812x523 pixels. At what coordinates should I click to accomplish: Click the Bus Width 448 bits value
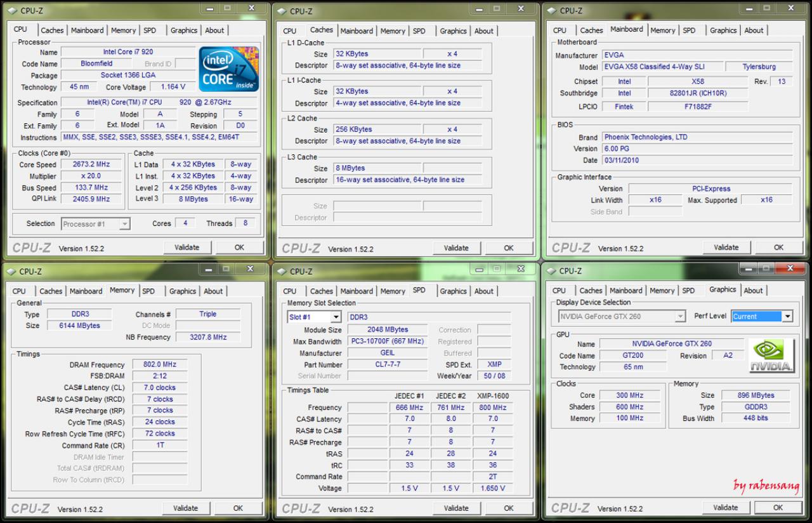coord(756,419)
